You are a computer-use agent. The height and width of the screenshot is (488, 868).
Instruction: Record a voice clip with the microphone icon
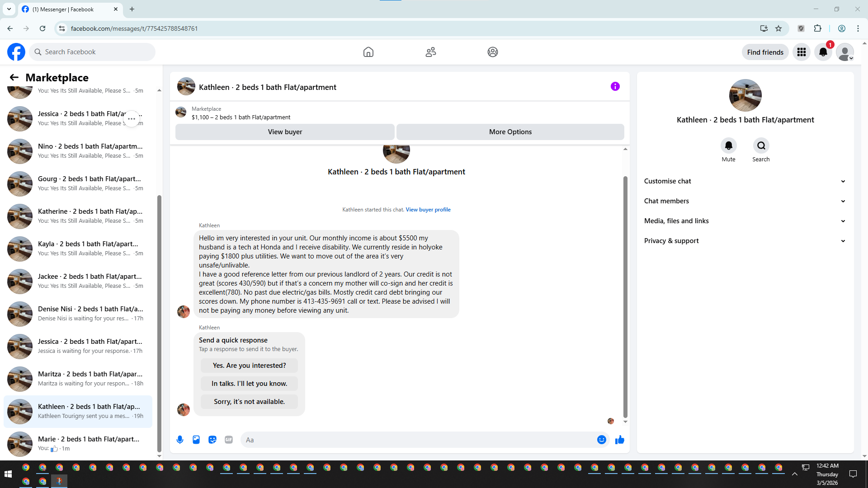pos(180,440)
